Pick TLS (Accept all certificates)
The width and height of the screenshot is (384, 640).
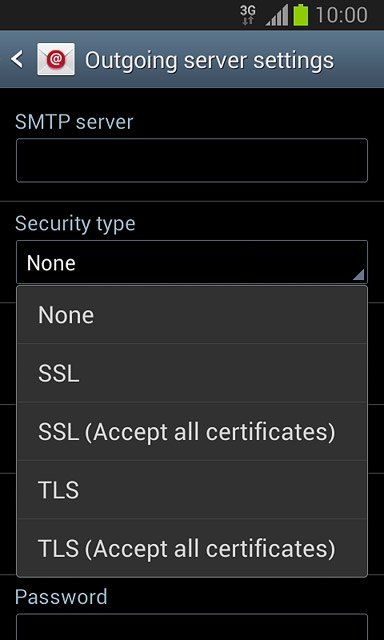[192, 548]
